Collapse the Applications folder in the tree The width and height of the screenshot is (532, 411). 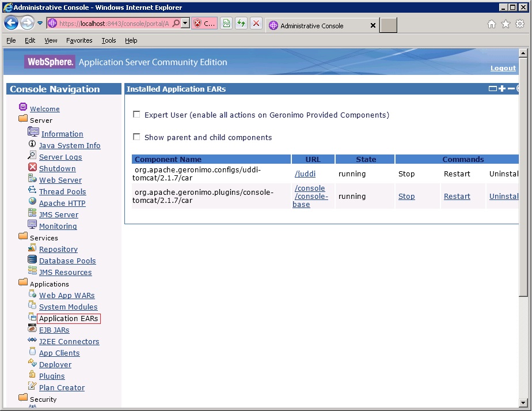(24, 283)
